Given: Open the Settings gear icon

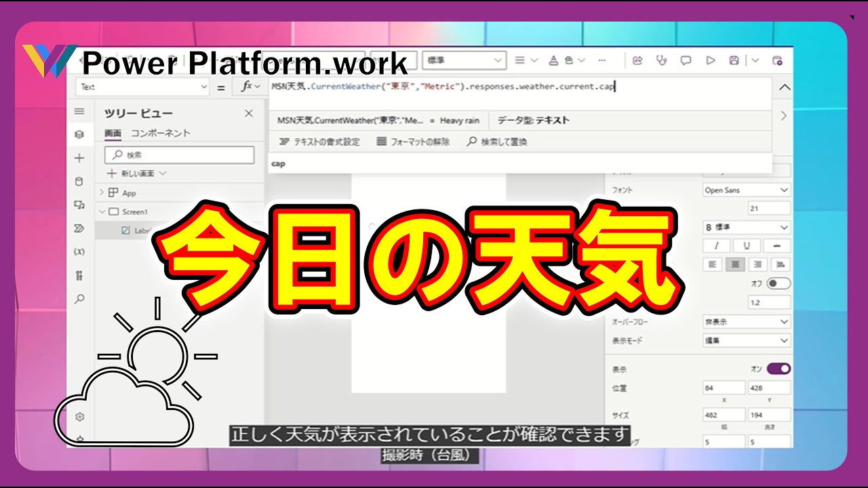Looking at the screenshot, I should [x=79, y=416].
